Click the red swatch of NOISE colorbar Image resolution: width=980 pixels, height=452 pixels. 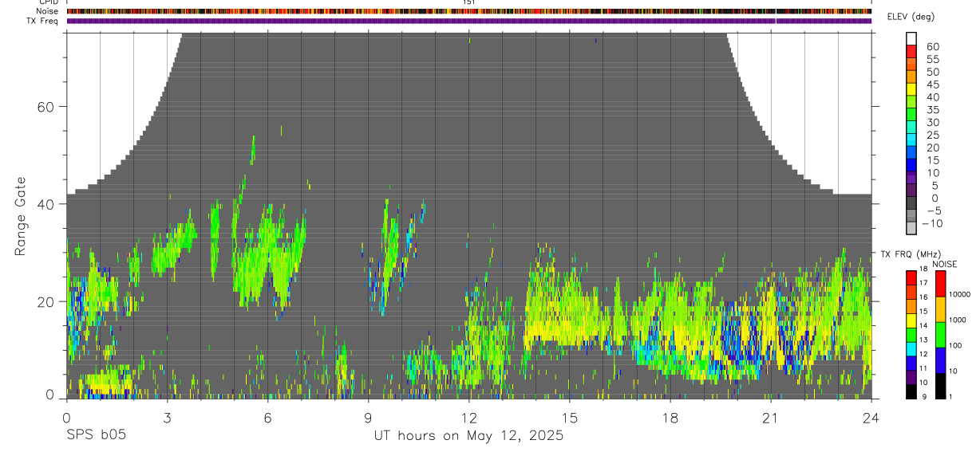pos(939,284)
